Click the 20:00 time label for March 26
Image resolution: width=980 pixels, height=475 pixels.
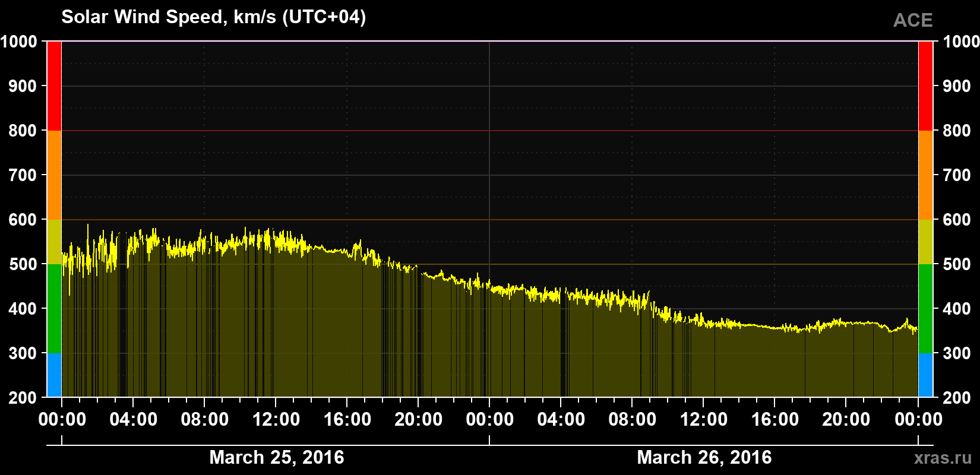tap(846, 419)
